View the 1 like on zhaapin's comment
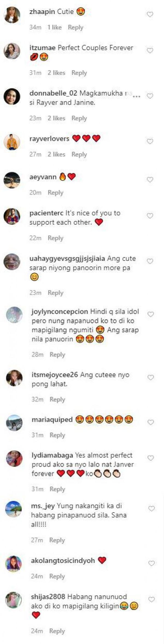This screenshot has height=644, width=164. 54,27
